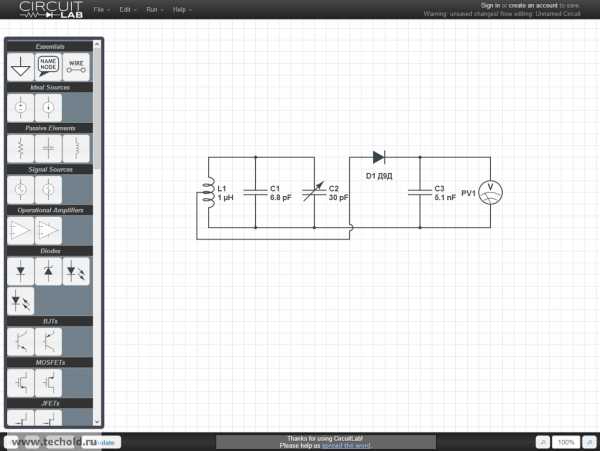Open the Help menu

pyautogui.click(x=181, y=10)
